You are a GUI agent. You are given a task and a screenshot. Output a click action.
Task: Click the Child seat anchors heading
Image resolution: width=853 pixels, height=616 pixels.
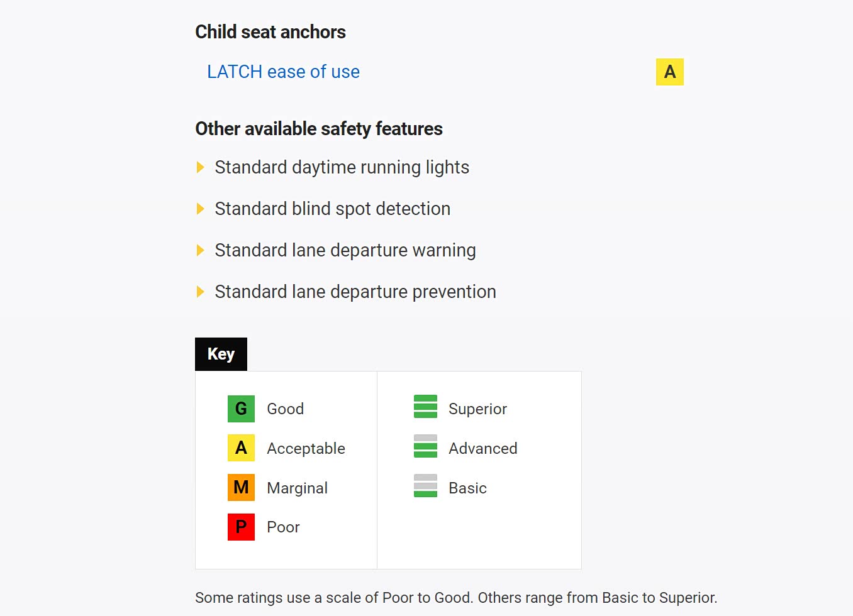point(270,32)
